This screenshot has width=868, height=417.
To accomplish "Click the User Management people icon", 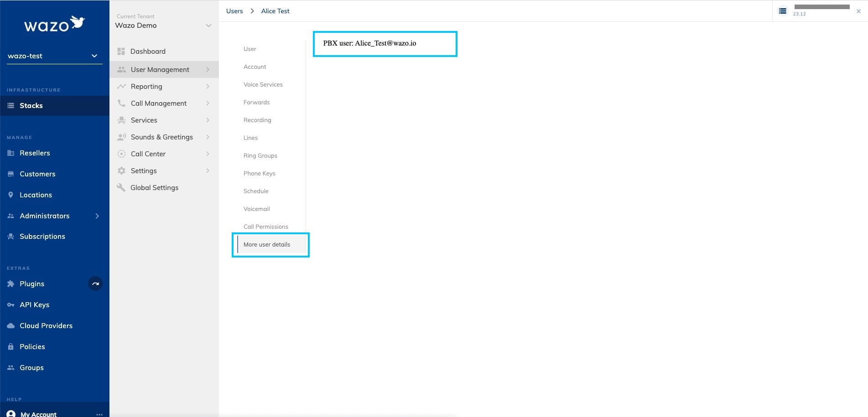I will [x=121, y=69].
